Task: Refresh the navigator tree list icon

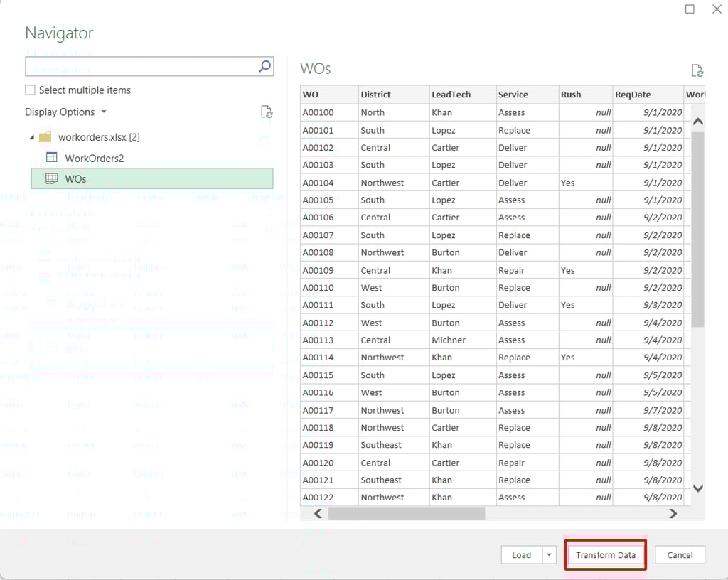Action: pos(267,112)
